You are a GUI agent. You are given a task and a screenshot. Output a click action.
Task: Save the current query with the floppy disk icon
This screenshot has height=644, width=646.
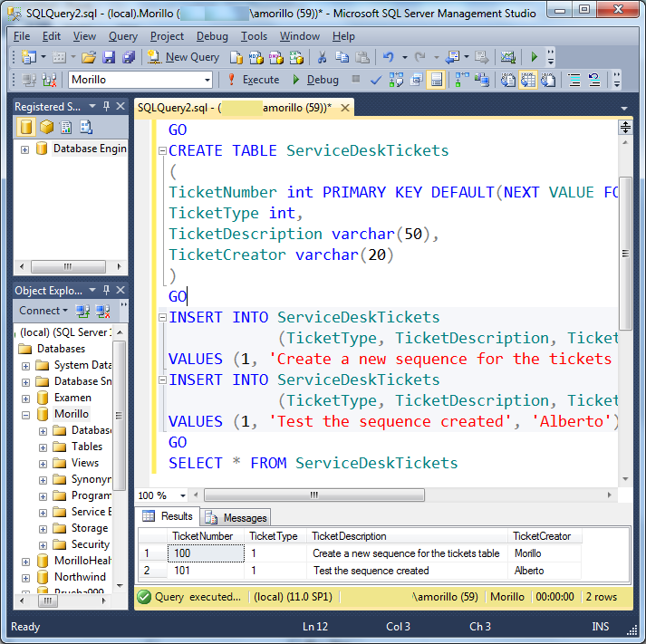point(109,57)
